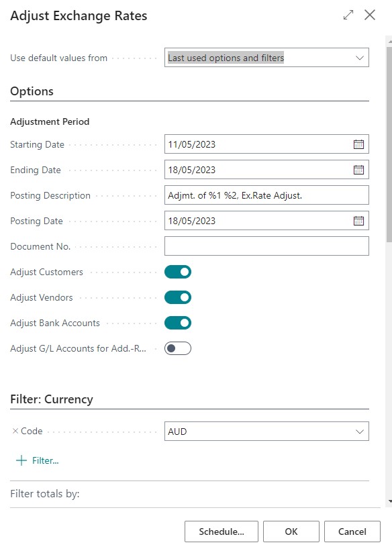Click the Document No. input field
This screenshot has height=557, width=392.
pos(266,246)
